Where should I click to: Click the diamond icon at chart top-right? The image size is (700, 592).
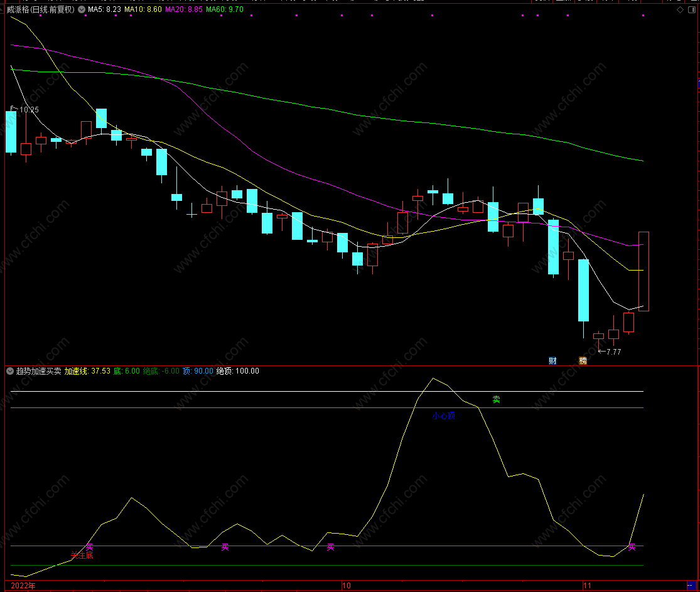(x=680, y=10)
